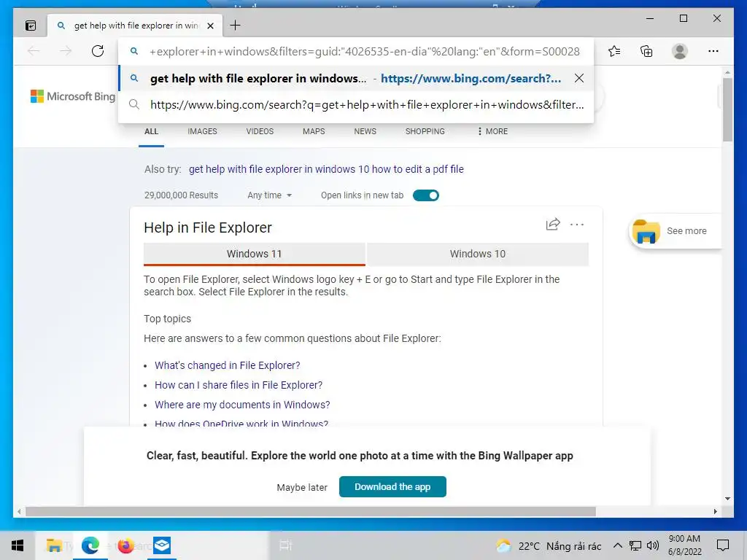Open the Any time filter dropdown

(269, 195)
